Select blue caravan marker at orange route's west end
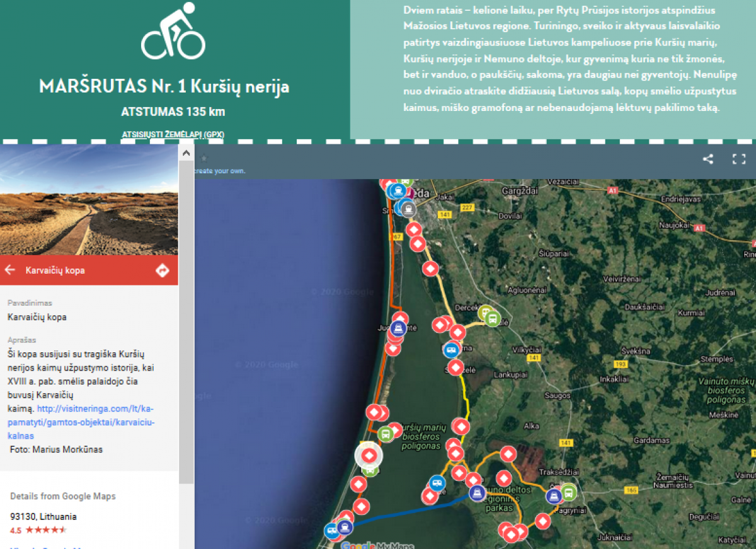Screen dimensions: 756x549 coord(436,483)
